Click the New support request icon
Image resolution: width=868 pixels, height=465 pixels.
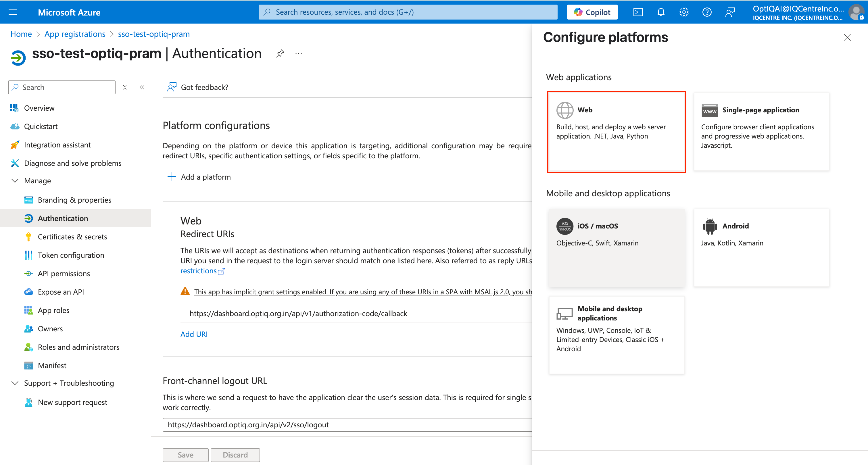[29, 402]
